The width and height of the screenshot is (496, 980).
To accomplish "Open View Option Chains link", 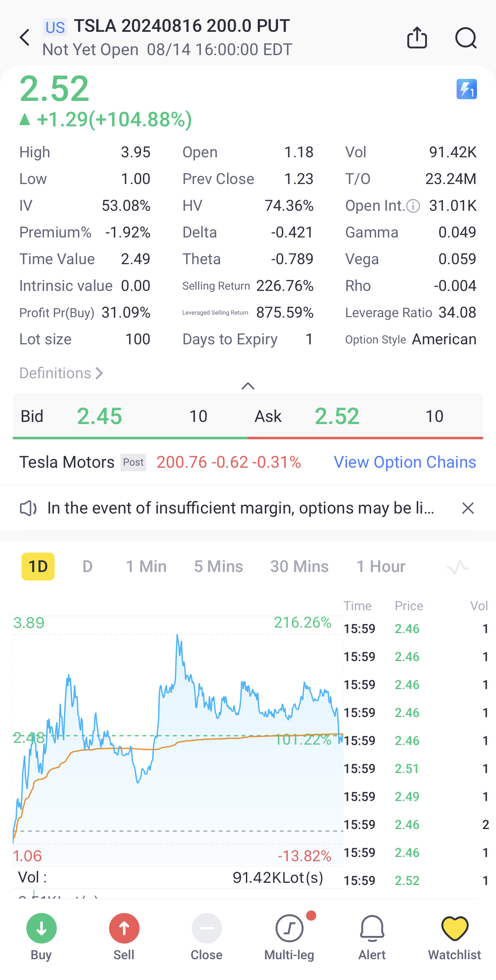I will (405, 462).
